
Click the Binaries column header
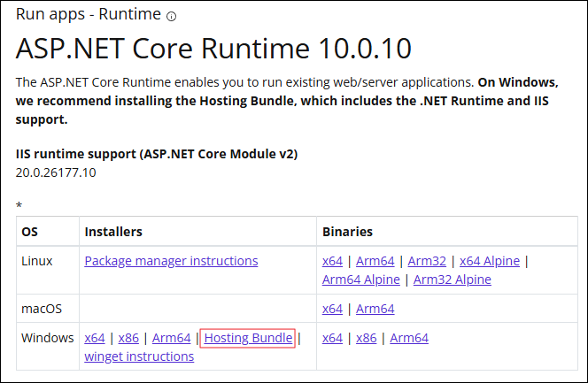click(348, 232)
